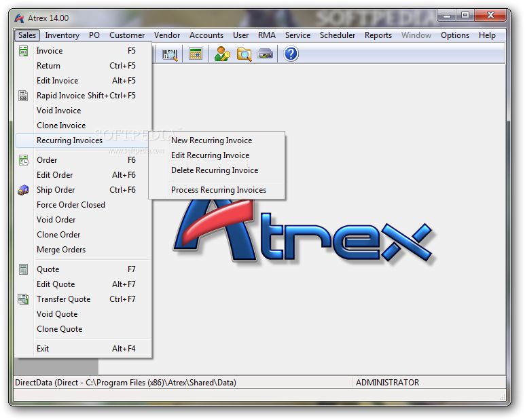Open the Scheduler menu
Image resolution: width=525 pixels, height=420 pixels.
click(x=338, y=35)
